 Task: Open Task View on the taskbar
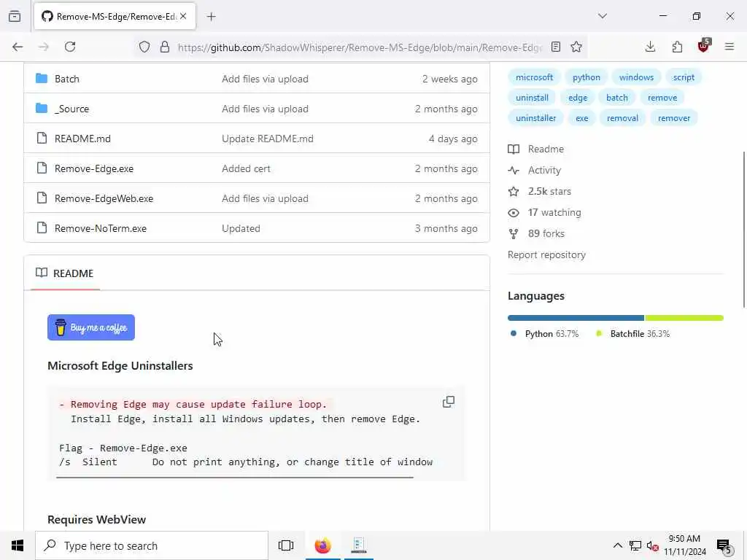[x=286, y=545]
